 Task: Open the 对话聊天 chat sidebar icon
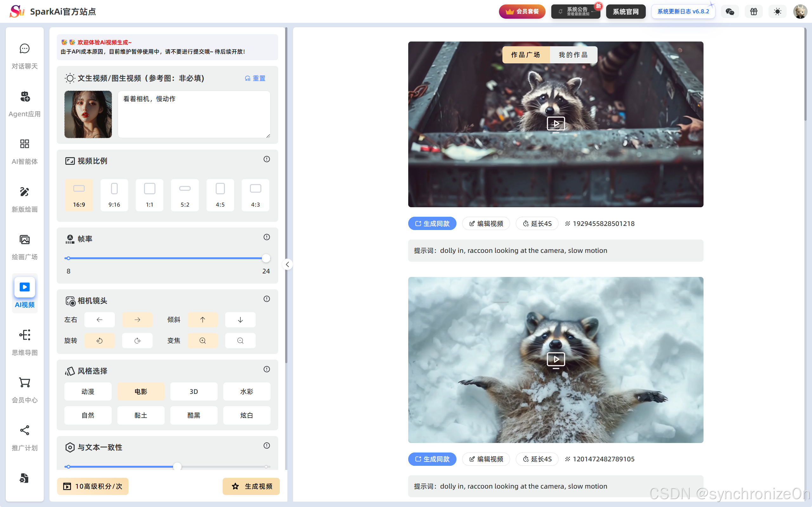(x=24, y=49)
